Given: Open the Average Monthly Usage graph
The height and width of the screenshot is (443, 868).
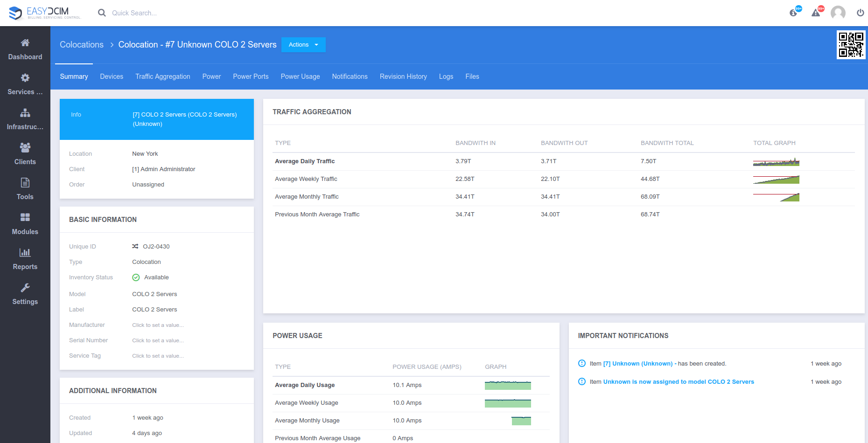Looking at the screenshot, I should pos(508,421).
